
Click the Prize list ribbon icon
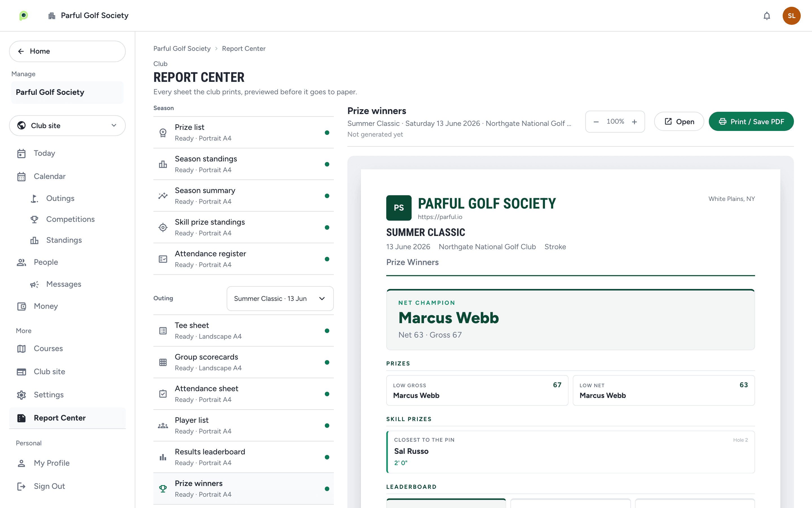[x=163, y=133]
